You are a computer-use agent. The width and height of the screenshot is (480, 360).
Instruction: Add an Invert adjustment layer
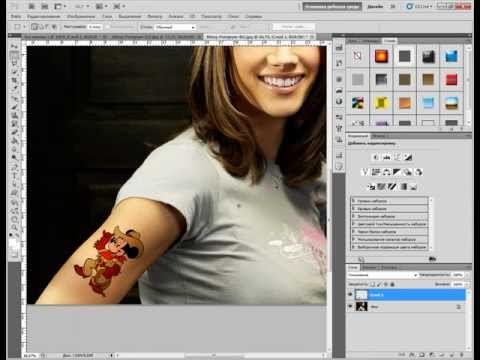[x=371, y=187]
